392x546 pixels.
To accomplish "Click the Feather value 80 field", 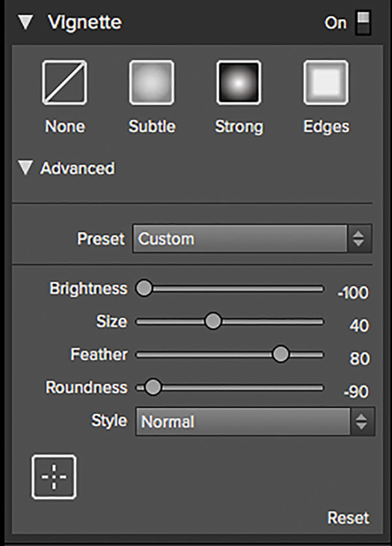I will click(x=359, y=359).
